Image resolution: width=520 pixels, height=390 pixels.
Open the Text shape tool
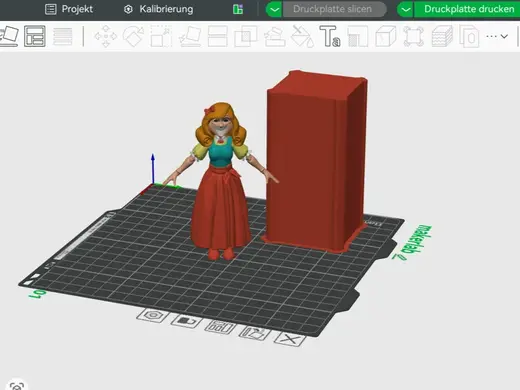330,36
